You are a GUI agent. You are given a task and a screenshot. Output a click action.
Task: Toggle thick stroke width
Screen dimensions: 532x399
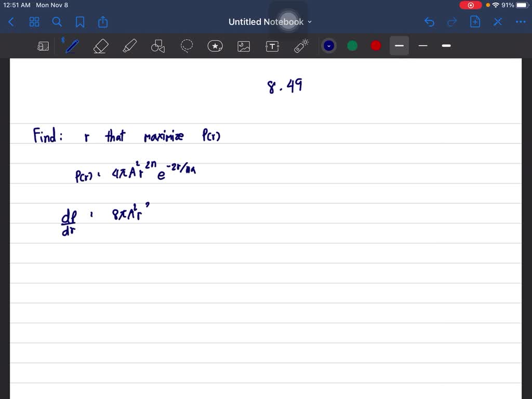pos(446,46)
